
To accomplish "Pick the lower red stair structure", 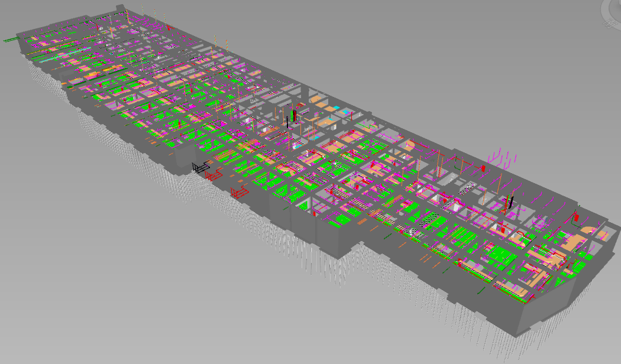I will [239, 193].
